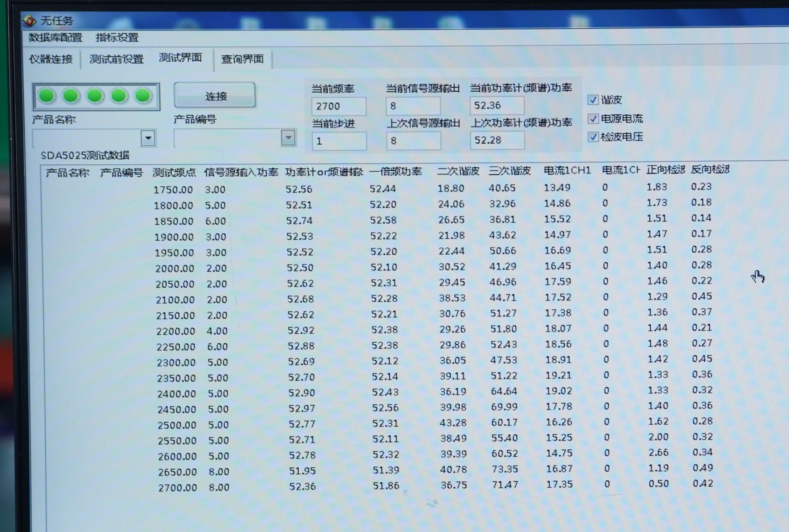
Task: Switch to the 测试前设置 tab
Action: (x=116, y=59)
